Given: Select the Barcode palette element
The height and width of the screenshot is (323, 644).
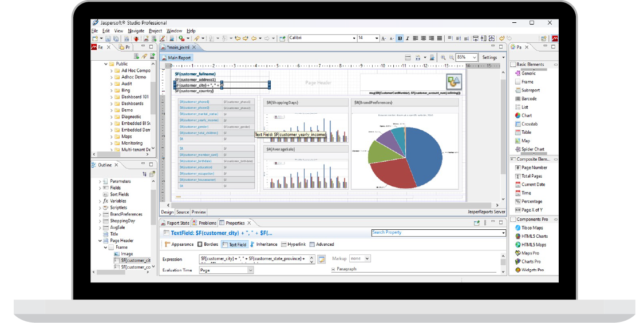Looking at the screenshot, I should click(x=526, y=98).
